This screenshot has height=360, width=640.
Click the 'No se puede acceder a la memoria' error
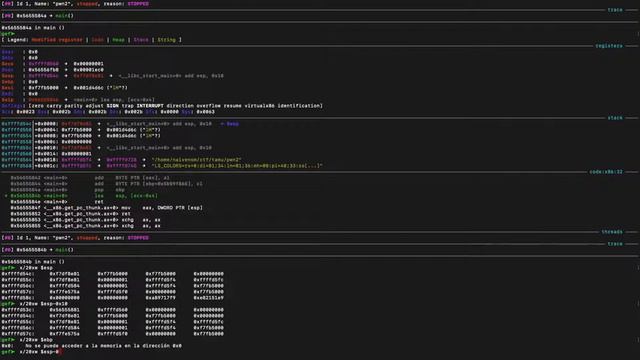tap(103, 346)
